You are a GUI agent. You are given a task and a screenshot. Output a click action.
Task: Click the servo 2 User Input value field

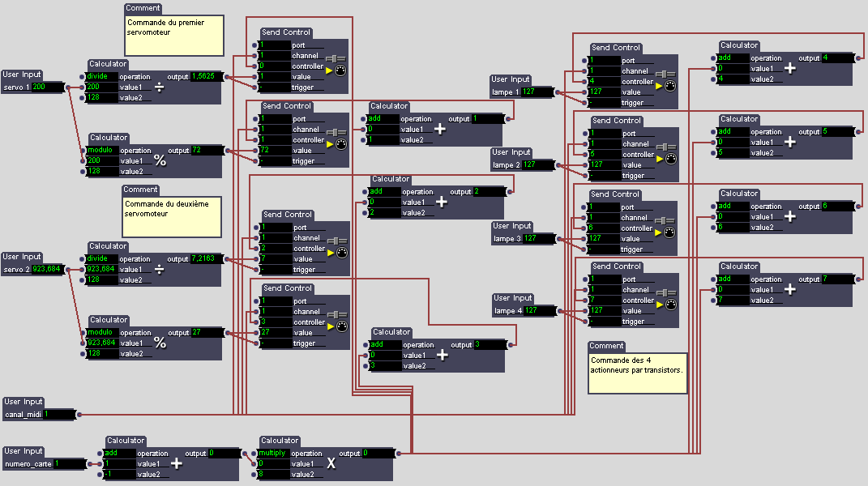[47, 269]
